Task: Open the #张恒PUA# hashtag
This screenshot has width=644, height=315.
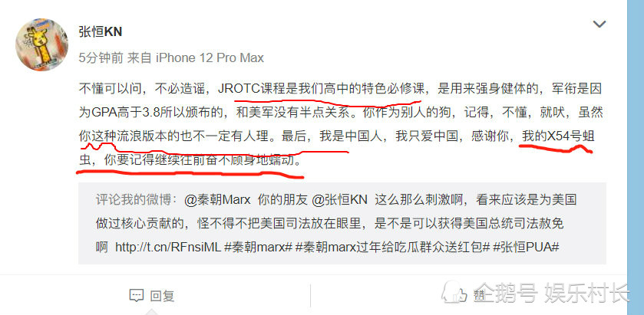Action: (526, 247)
